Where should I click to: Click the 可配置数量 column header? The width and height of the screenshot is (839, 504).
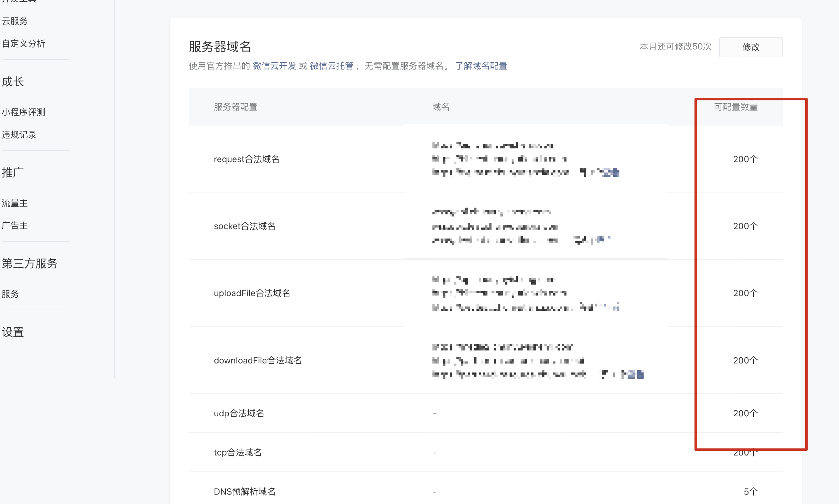point(736,107)
